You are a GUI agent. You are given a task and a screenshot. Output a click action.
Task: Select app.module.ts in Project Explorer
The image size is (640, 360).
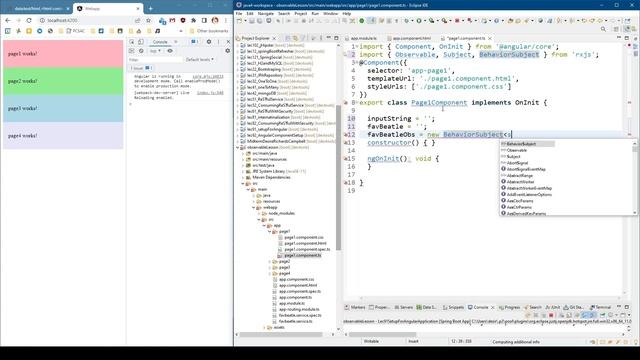(x=292, y=303)
